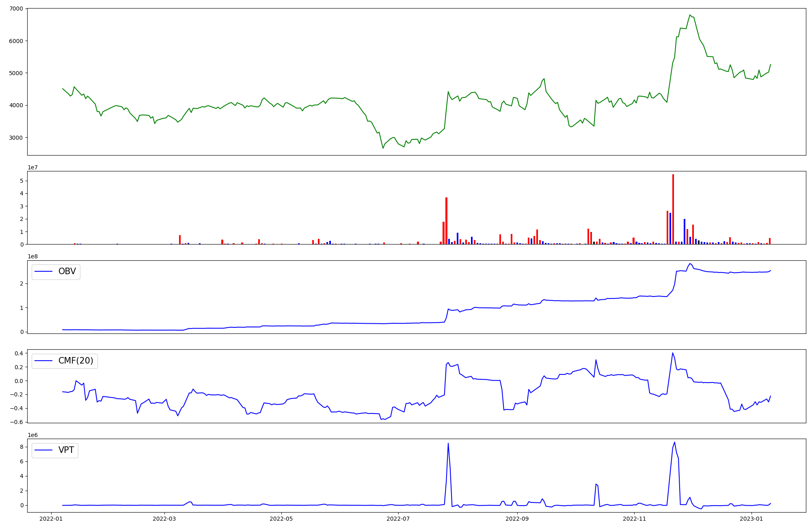Click the price peak near 6800
The width and height of the screenshot is (812, 528).
[x=690, y=15]
